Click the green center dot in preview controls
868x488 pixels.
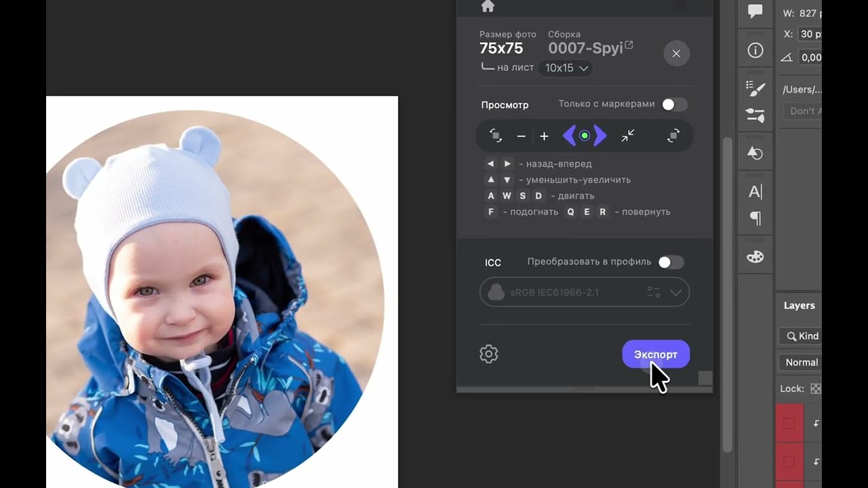(585, 136)
